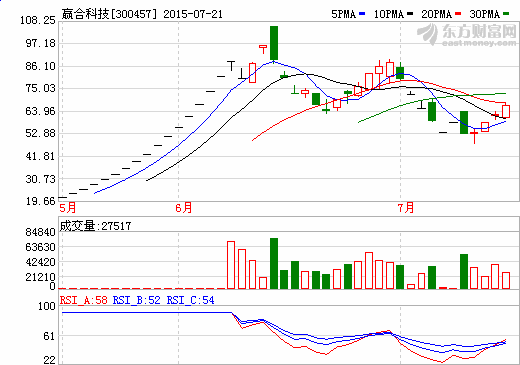
Task: Click the tallest green candlestick at the price peak
Action: pos(274,43)
